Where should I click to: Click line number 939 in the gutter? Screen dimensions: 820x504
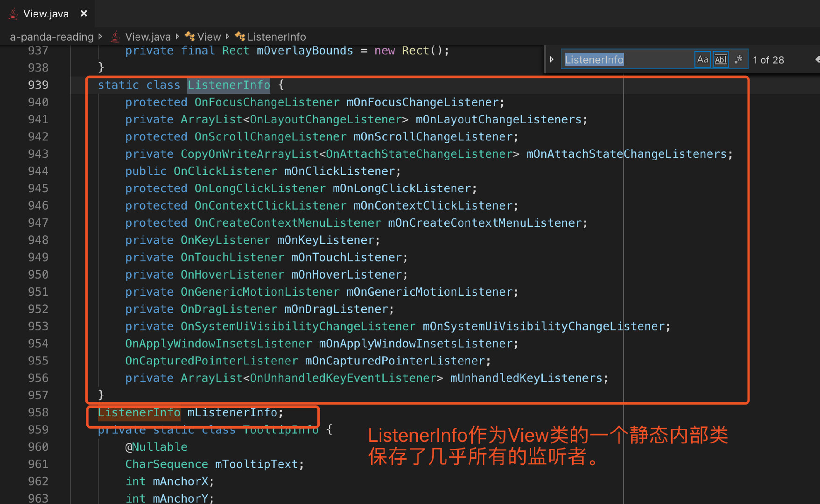tap(38, 85)
